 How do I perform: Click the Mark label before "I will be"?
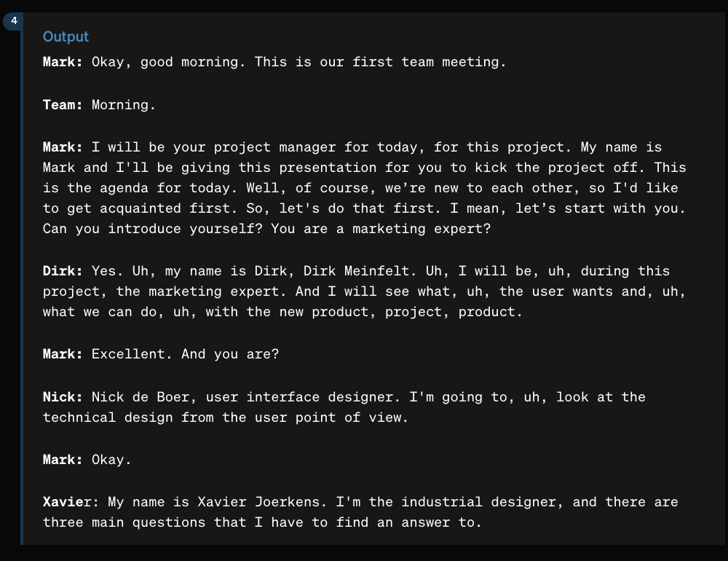[x=63, y=147]
